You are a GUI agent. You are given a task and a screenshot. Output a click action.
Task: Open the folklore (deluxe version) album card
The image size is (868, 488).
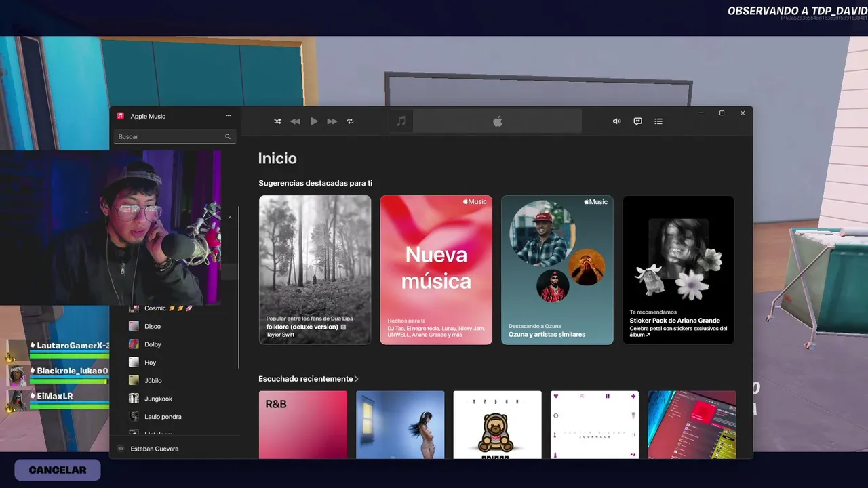click(x=315, y=270)
